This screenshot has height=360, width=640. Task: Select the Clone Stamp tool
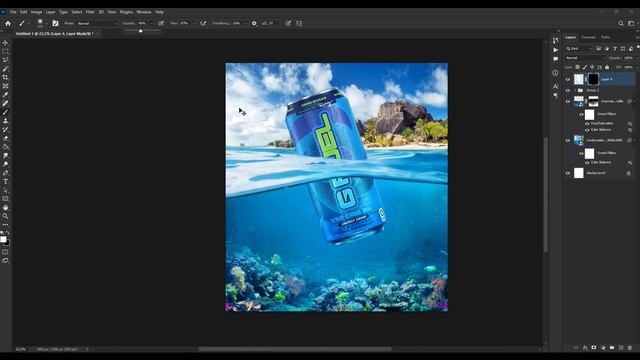pos(5,121)
